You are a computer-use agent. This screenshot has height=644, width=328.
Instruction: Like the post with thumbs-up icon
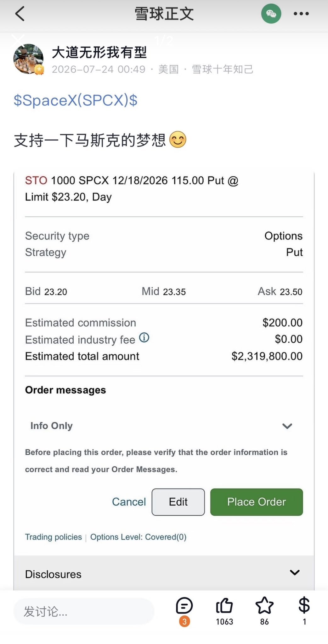(224, 606)
